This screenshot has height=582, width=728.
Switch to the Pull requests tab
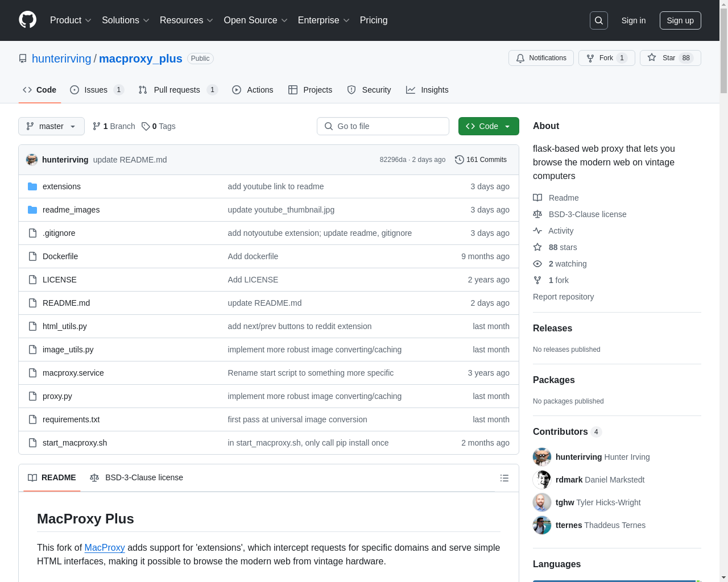(178, 90)
